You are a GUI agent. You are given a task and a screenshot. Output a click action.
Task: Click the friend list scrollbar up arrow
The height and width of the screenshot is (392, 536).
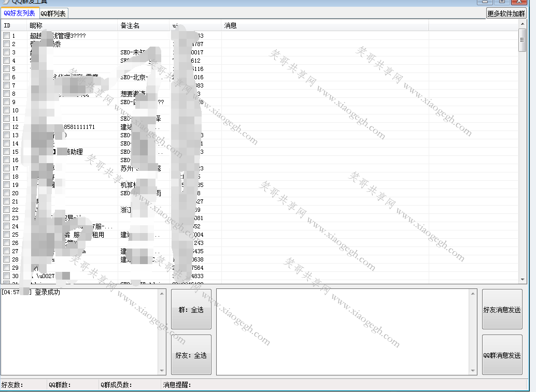click(522, 24)
